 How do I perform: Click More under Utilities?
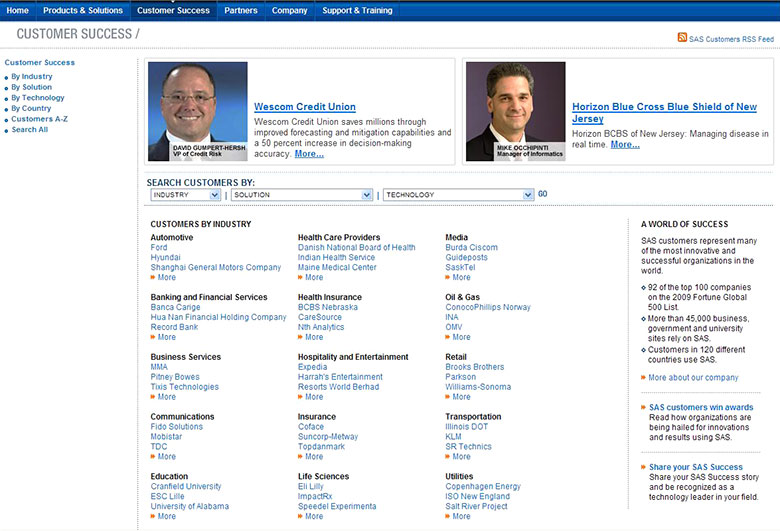coord(461,516)
